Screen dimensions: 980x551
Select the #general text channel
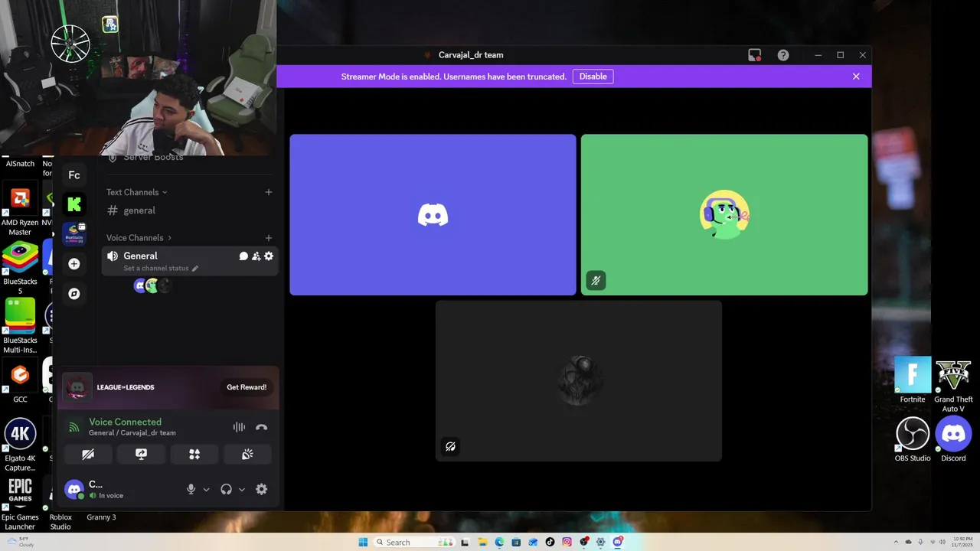[x=189, y=210]
